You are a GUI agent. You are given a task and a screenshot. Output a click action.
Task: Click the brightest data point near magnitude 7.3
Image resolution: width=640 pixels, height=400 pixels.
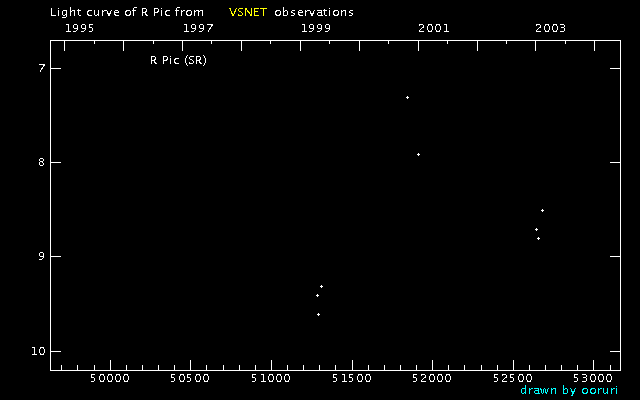(x=407, y=97)
